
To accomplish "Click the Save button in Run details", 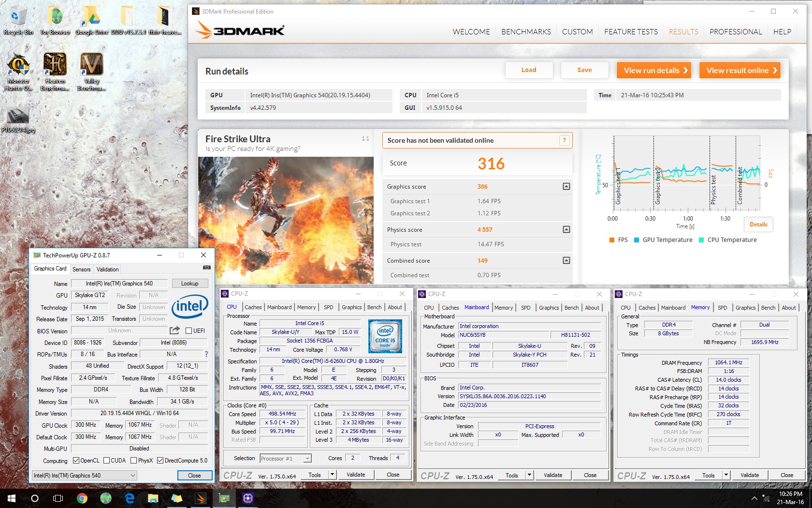I will point(584,70).
